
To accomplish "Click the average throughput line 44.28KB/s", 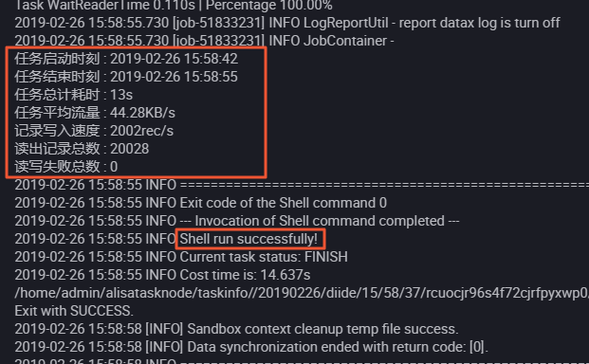I will click(95, 113).
